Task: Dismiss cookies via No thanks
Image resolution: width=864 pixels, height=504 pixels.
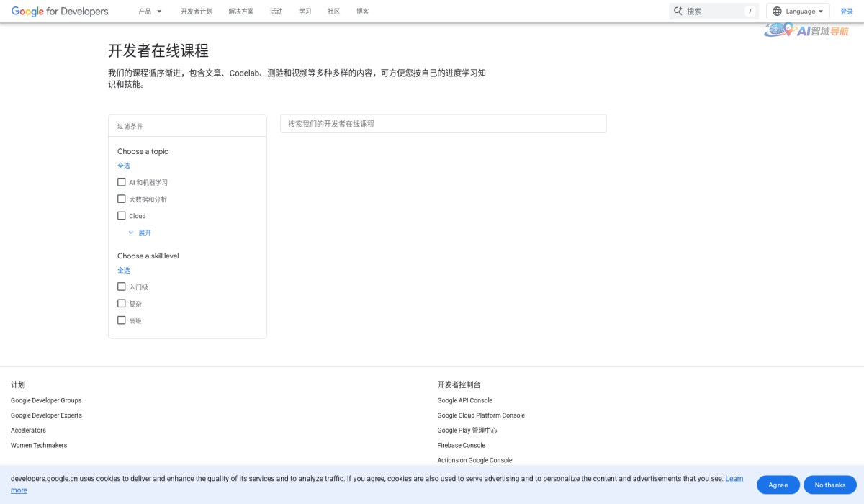Action: click(829, 485)
